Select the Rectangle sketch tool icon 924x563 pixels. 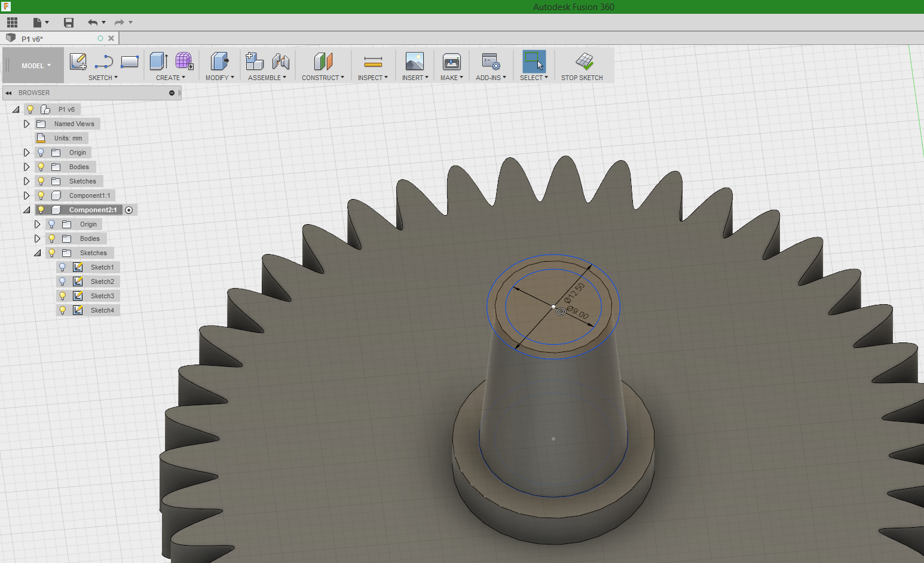point(130,61)
